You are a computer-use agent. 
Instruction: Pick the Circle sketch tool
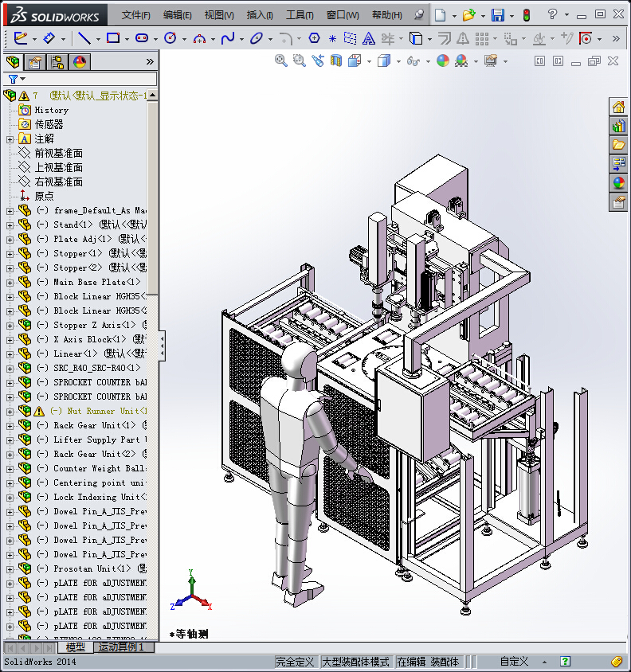pos(170,38)
